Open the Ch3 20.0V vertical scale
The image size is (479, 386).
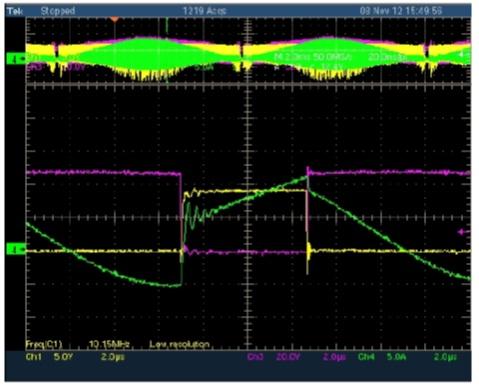tap(288, 357)
